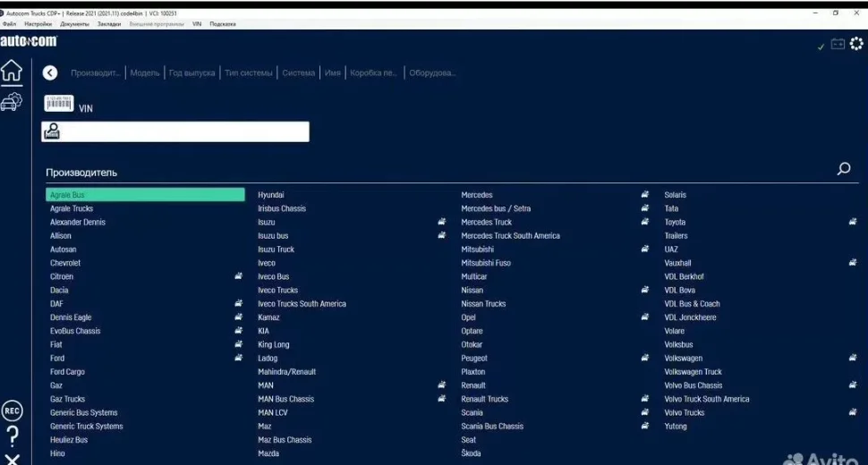Select Gaz Trucks manufacturer

tap(67, 399)
